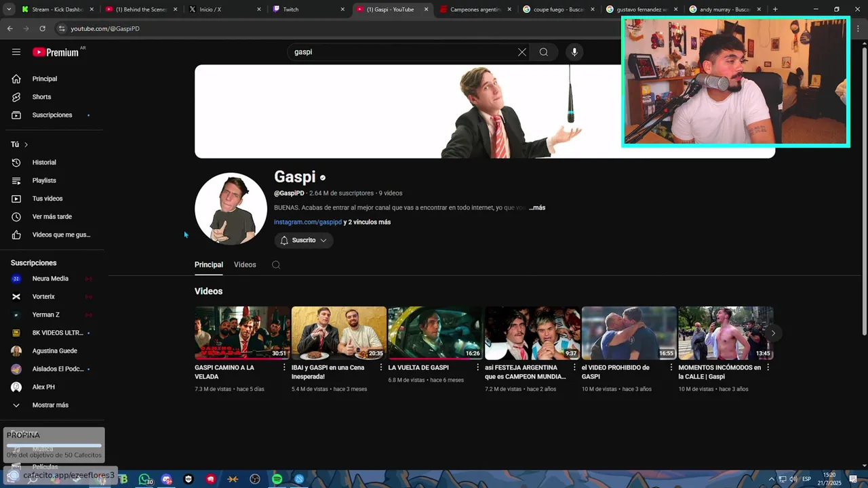The image size is (868, 488).
Task: Start voice search with the microphone icon
Action: point(574,52)
